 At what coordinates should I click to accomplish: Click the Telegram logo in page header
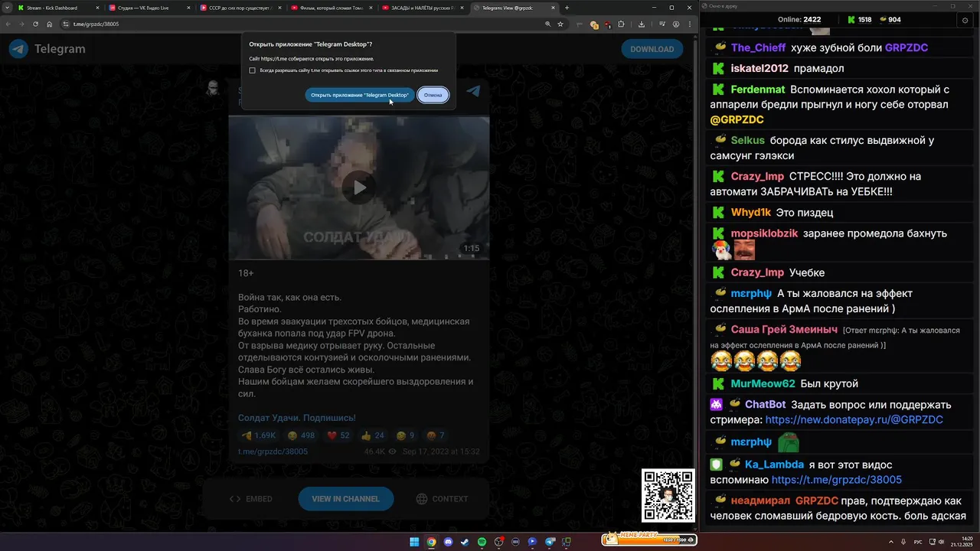[x=18, y=49]
